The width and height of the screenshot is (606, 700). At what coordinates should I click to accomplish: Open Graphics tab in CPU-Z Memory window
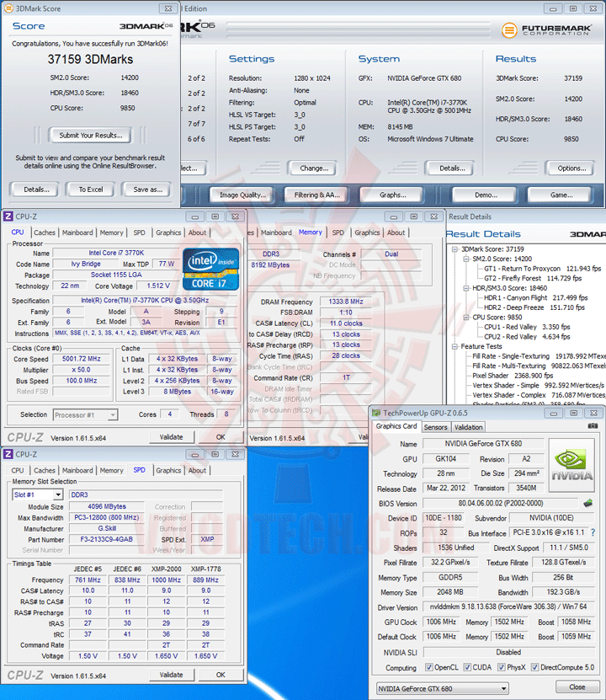(x=368, y=232)
